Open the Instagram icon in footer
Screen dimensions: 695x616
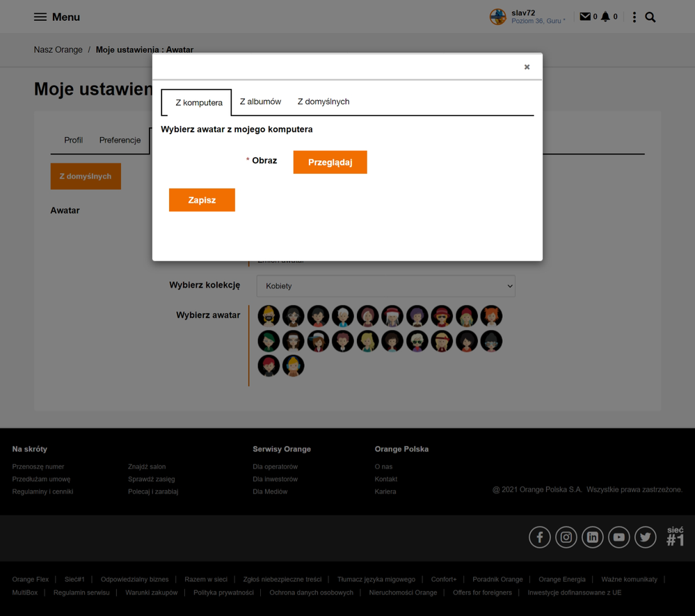pyautogui.click(x=566, y=537)
